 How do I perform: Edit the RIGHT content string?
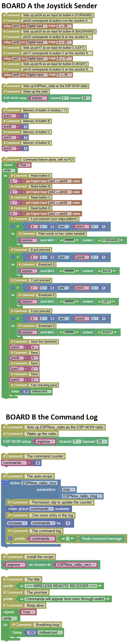107,332
